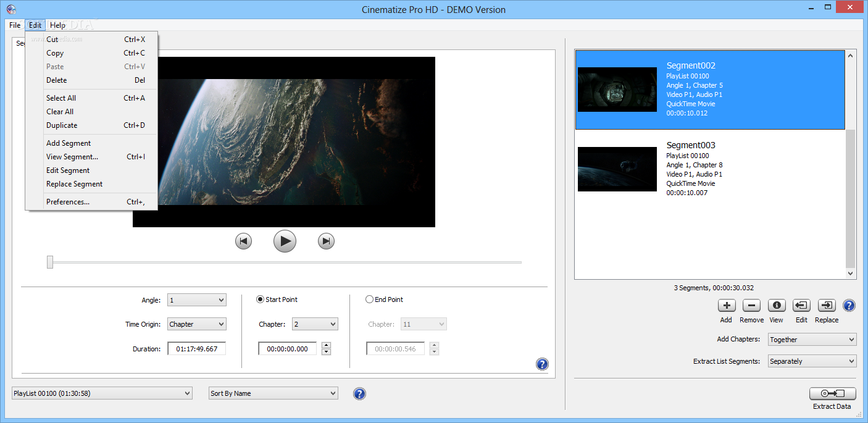Choose Replace Segment from Edit menu
This screenshot has width=868, height=423.
(x=91, y=184)
